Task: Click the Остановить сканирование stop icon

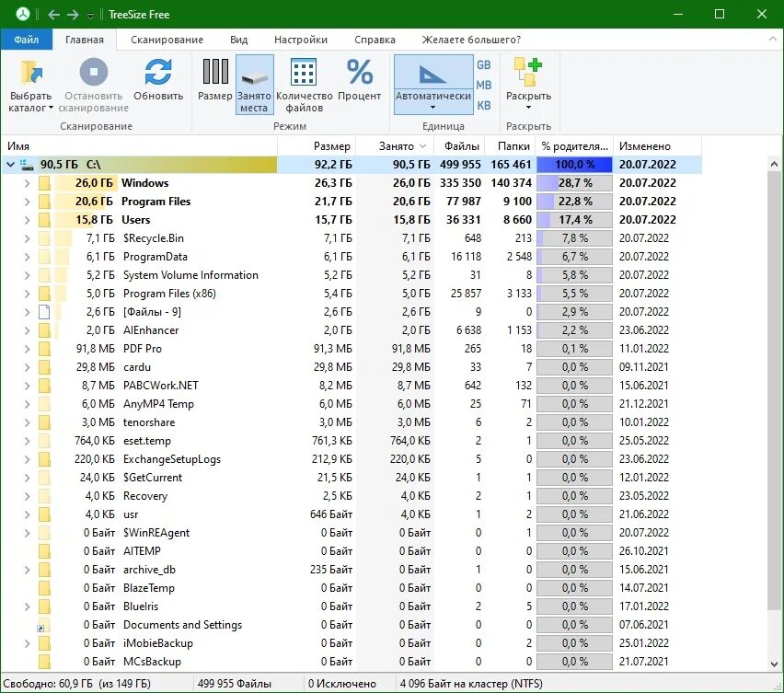Action: click(x=94, y=72)
